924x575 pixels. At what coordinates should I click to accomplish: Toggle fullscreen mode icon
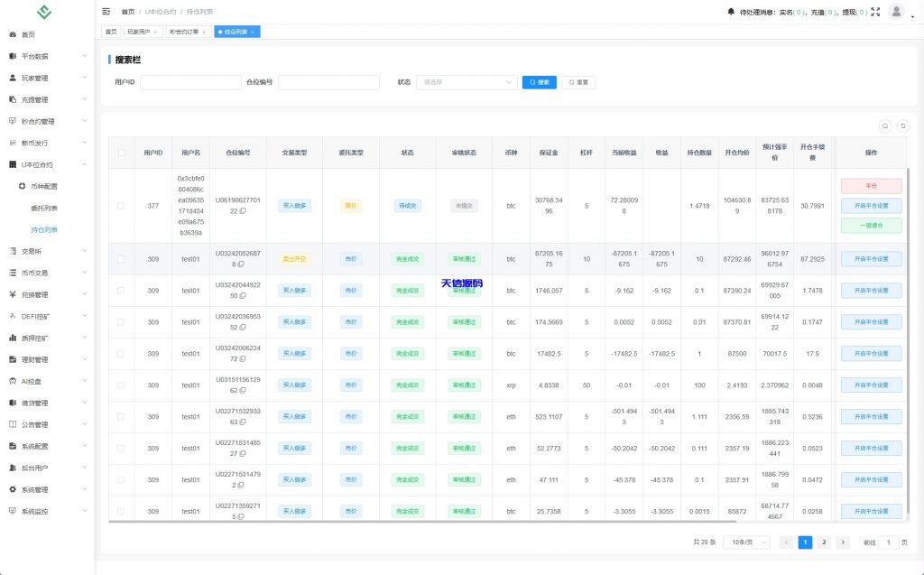[x=875, y=11]
